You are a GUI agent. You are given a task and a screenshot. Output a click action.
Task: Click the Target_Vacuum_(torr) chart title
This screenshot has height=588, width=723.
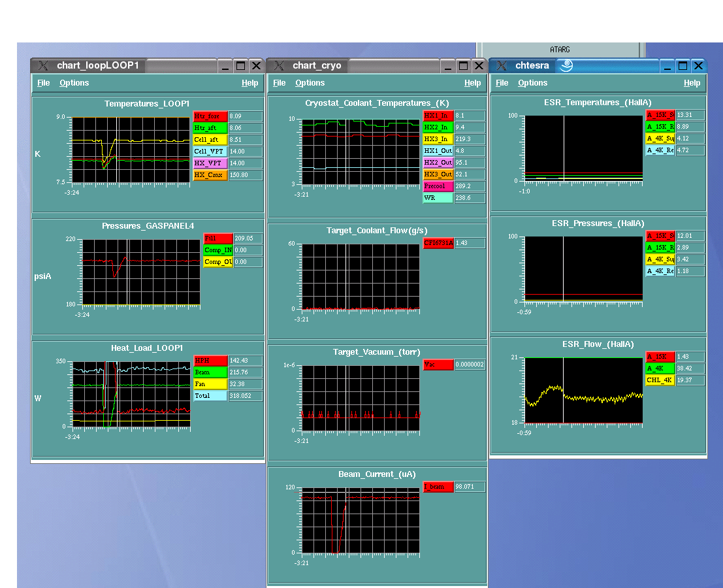pyautogui.click(x=377, y=352)
